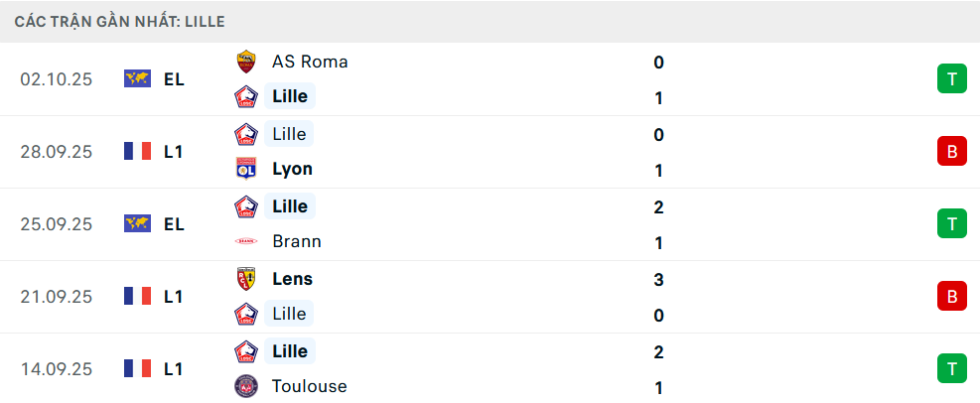Viewport: 980px width, 403px height.
Task: Click the 21.09.25 match date
Action: coord(56,296)
